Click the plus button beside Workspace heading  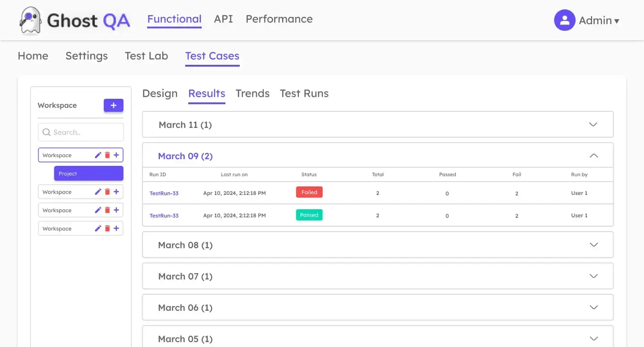[114, 106]
